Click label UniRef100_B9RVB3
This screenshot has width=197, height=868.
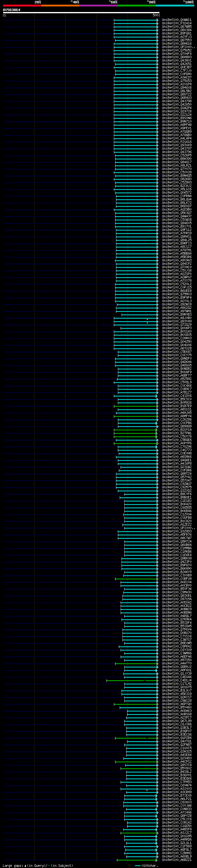(176, 314)
